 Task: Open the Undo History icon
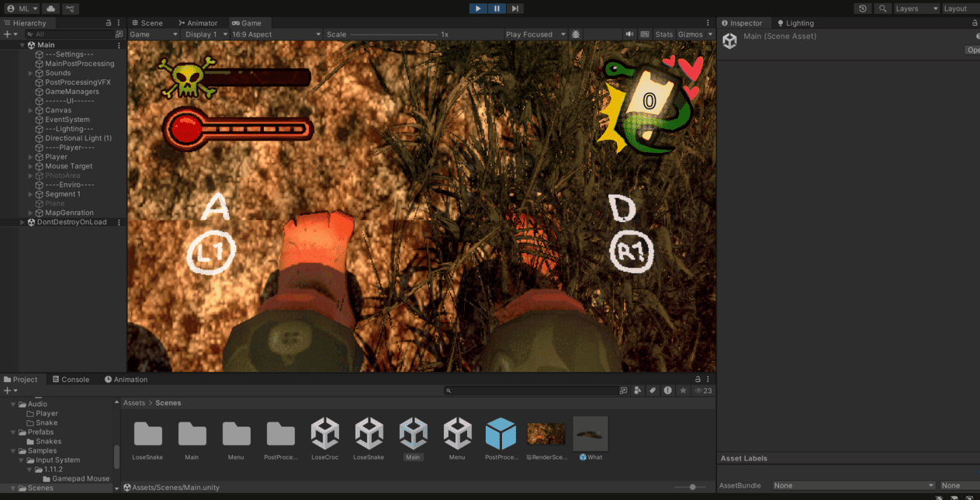tap(863, 9)
